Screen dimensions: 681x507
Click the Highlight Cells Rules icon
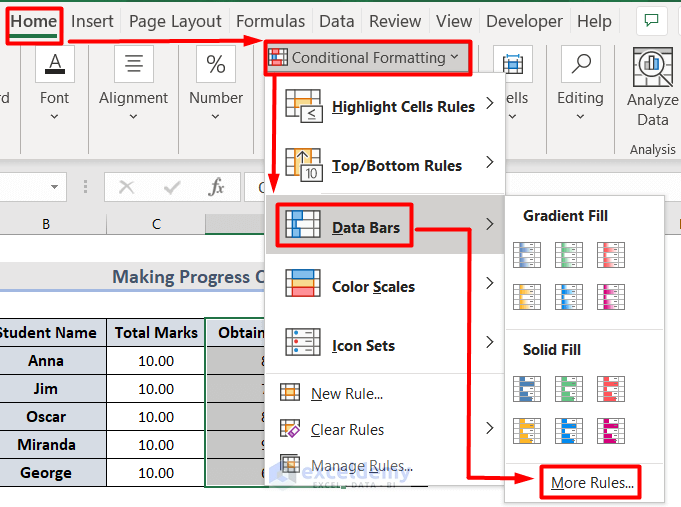tap(304, 106)
